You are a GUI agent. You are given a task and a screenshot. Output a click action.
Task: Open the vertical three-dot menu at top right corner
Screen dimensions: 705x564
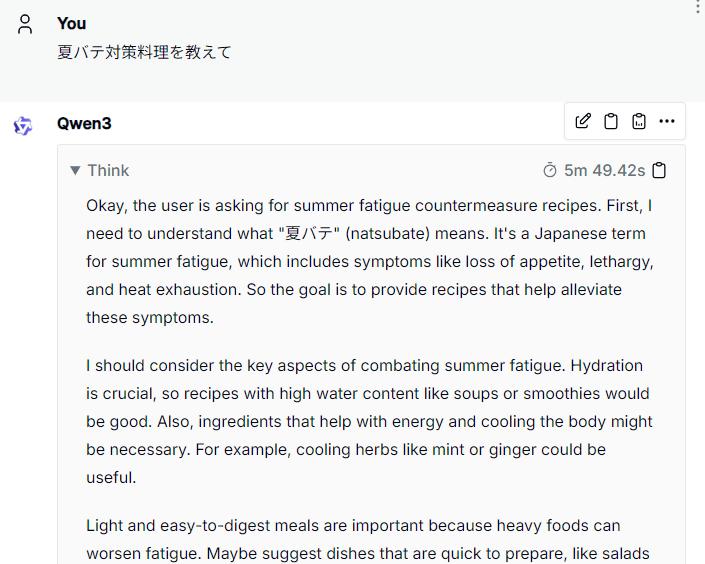pyautogui.click(x=698, y=6)
